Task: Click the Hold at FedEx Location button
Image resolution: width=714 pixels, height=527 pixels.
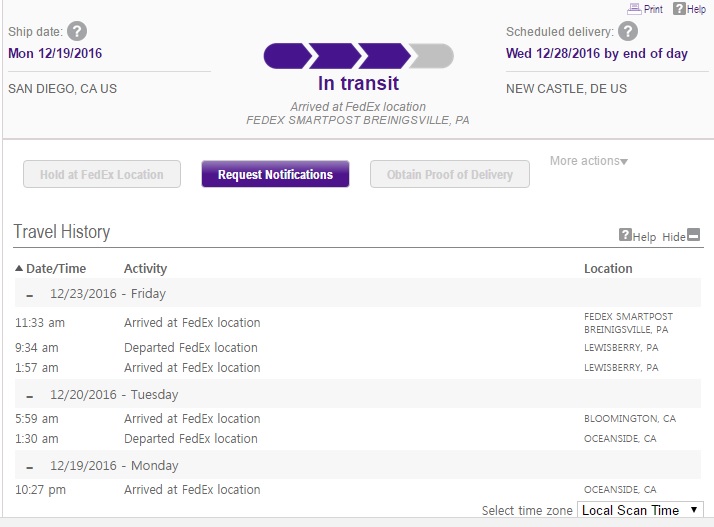Action: point(102,174)
